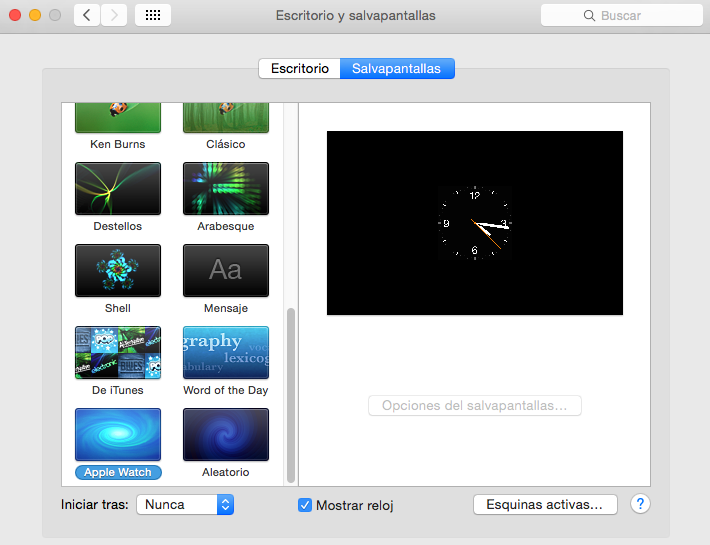The height and width of the screenshot is (545, 710).
Task: Click the Shell label
Action: 118,308
